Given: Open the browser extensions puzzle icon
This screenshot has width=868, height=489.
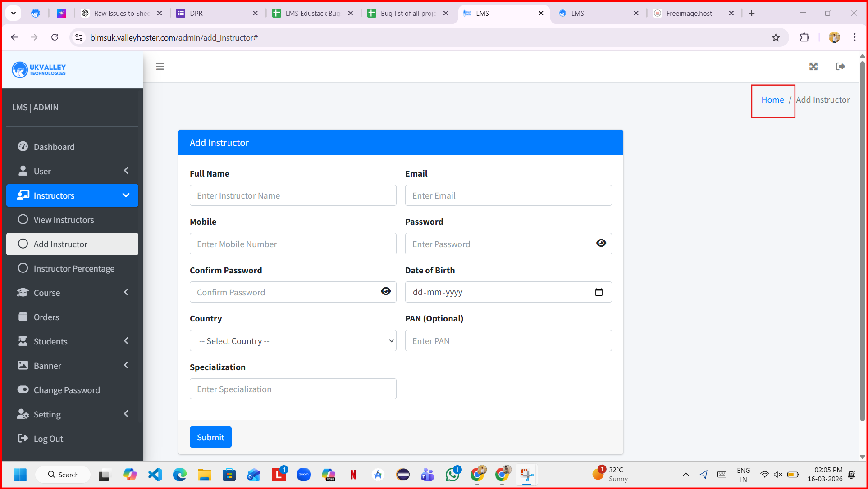Looking at the screenshot, I should [x=804, y=38].
